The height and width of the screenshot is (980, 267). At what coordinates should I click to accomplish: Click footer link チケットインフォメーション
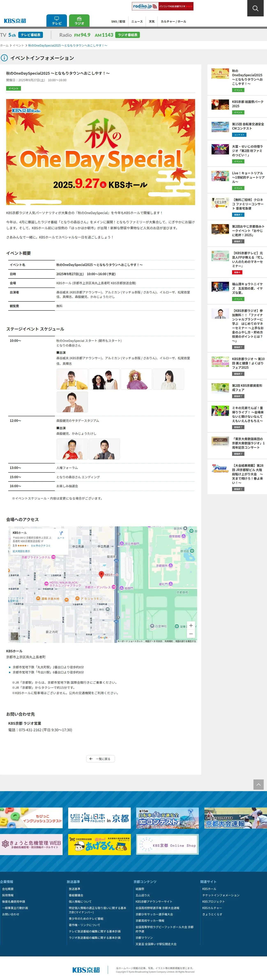(x=221, y=895)
